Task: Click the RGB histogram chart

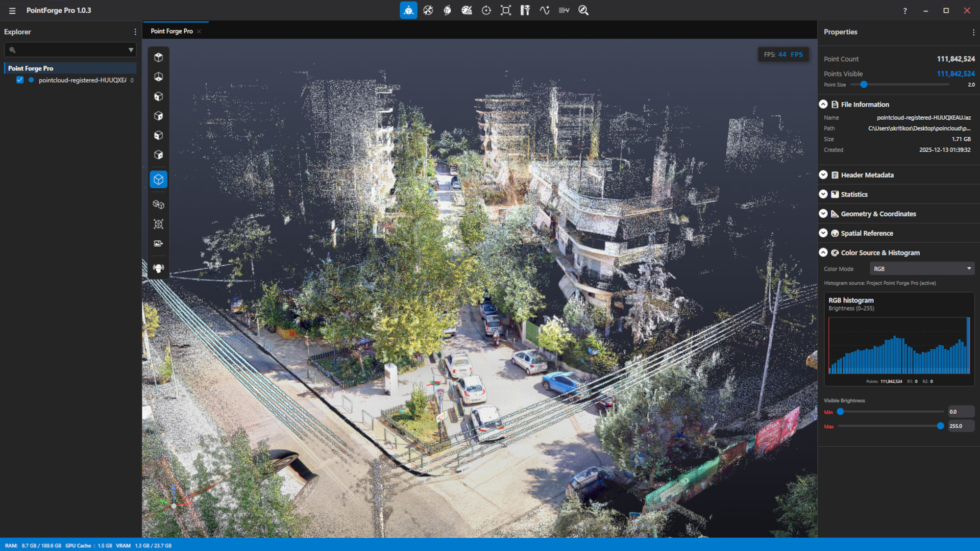Action: tap(899, 346)
